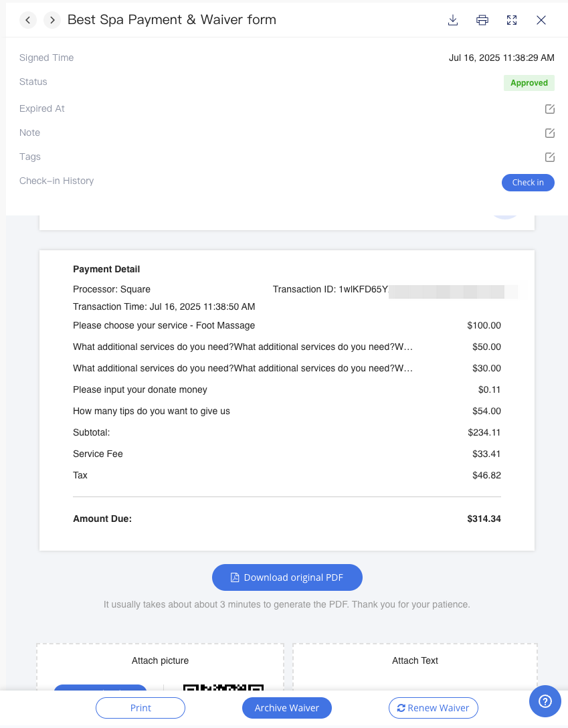Edit the Expired At field
The image size is (568, 728).
(550, 109)
